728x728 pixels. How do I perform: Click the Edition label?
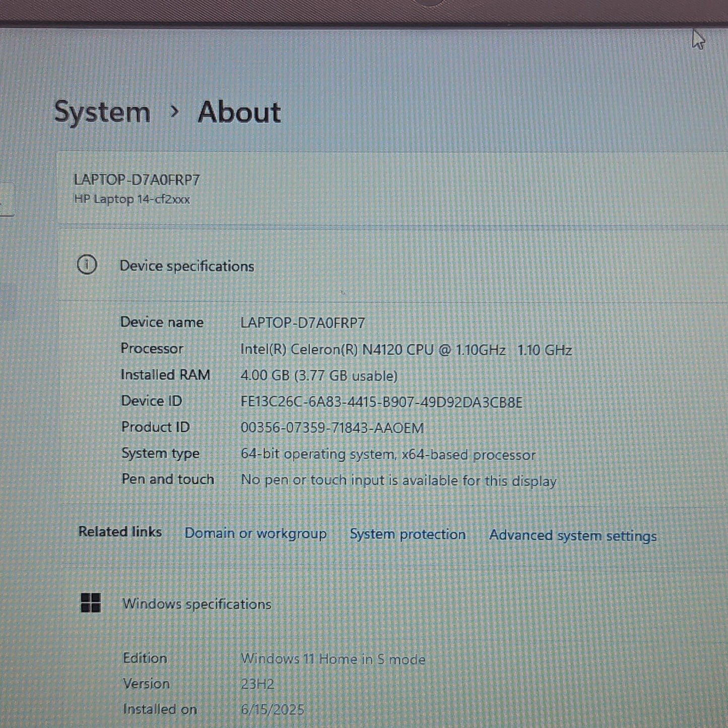click(x=145, y=658)
